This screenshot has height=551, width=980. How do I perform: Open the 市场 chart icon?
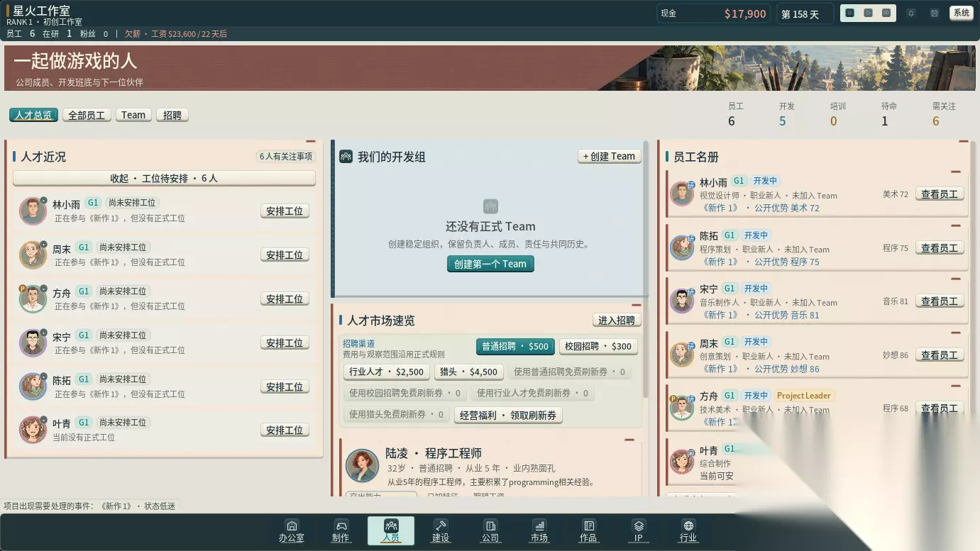coord(539,531)
